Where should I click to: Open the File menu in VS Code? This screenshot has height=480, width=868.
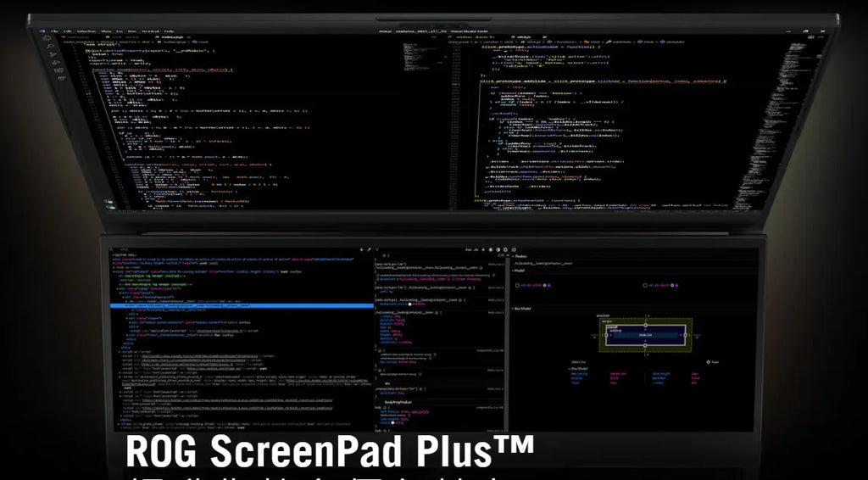point(54,31)
